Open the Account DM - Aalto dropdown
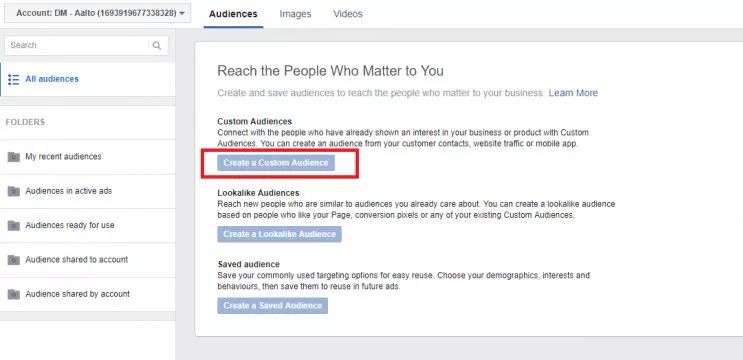This screenshot has height=360, width=743. (98, 13)
